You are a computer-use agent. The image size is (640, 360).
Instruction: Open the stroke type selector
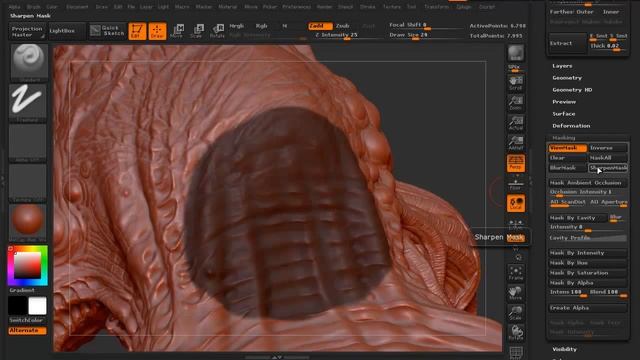[28, 103]
